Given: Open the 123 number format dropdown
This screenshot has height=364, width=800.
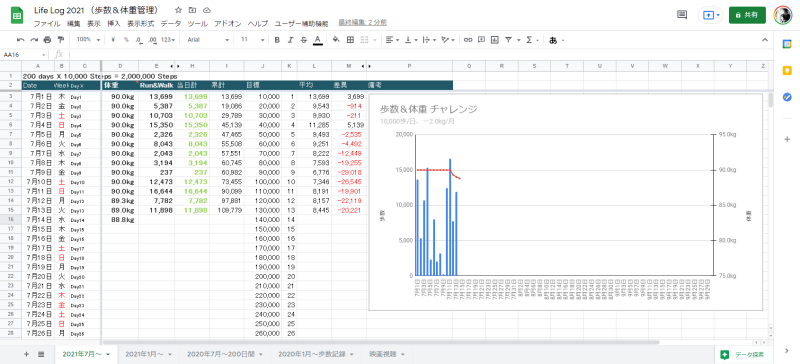Looking at the screenshot, I should tap(168, 40).
